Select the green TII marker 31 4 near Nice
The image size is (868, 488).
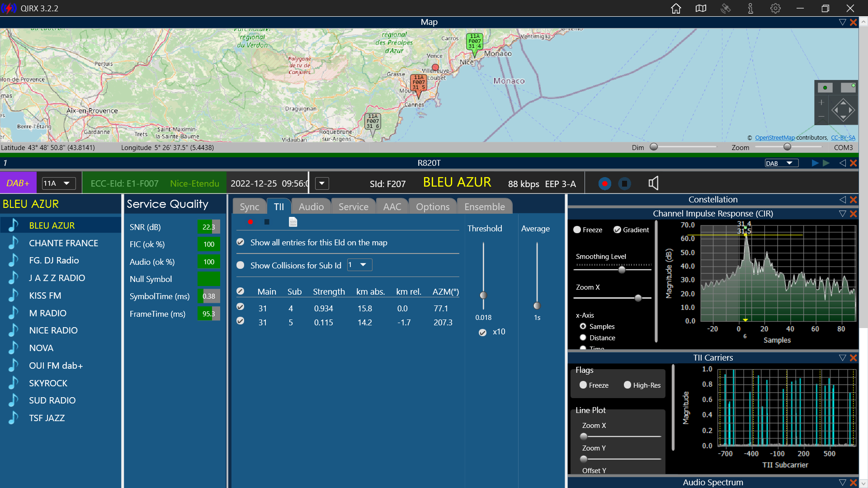click(x=475, y=42)
